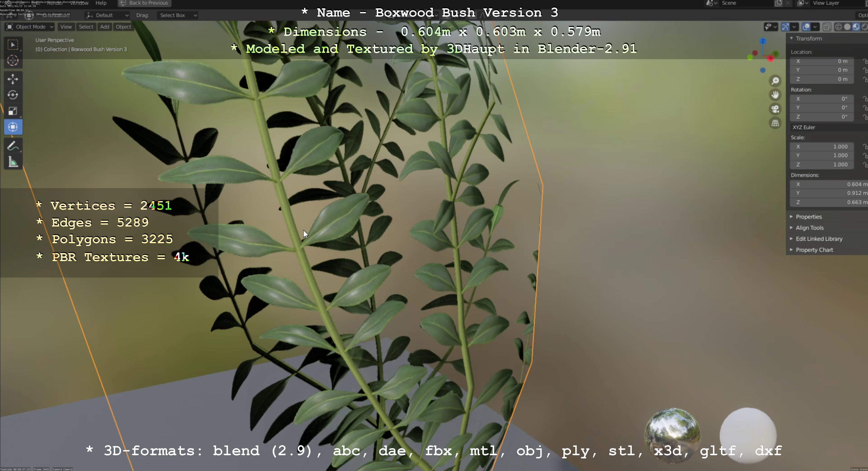Viewport: 868px width, 471px height.
Task: Click the Dimensions Z 0.663 m field
Action: click(829, 202)
